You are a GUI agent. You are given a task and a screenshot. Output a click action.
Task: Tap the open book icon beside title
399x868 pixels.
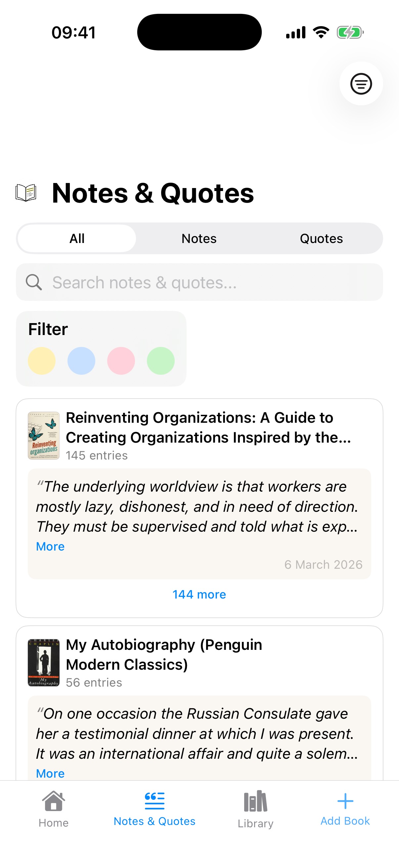26,193
